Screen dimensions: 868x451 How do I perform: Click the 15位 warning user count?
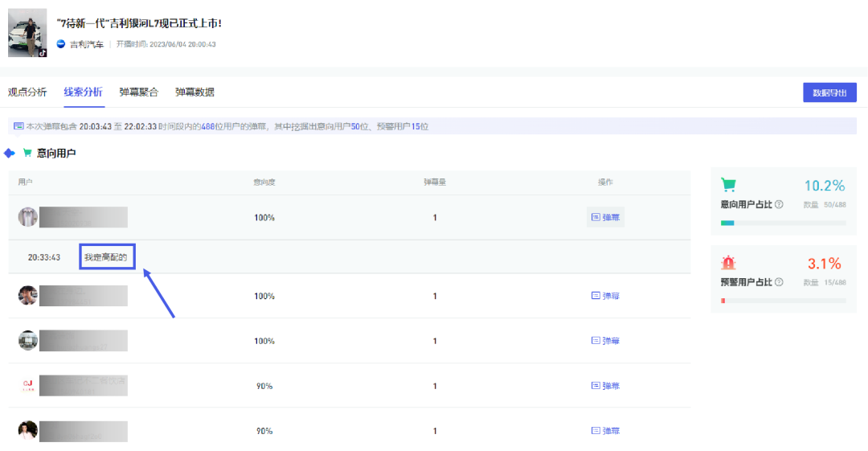[420, 126]
